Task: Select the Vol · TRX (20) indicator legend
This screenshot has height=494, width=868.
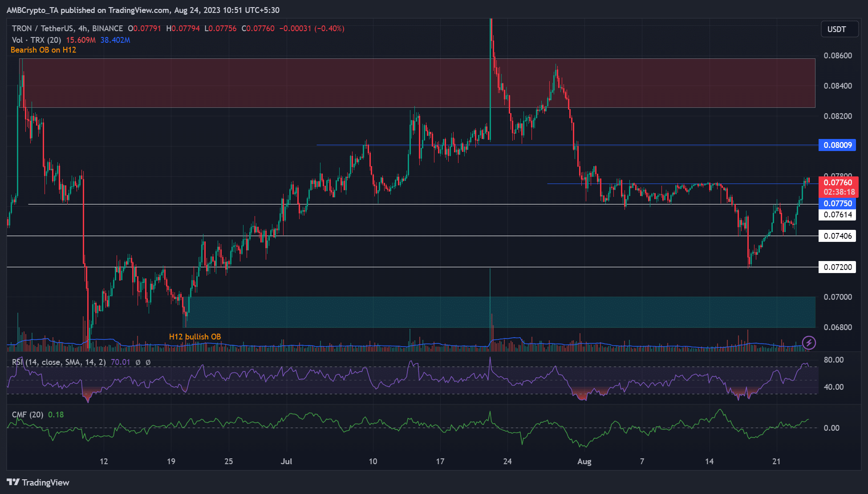Action: [x=37, y=40]
